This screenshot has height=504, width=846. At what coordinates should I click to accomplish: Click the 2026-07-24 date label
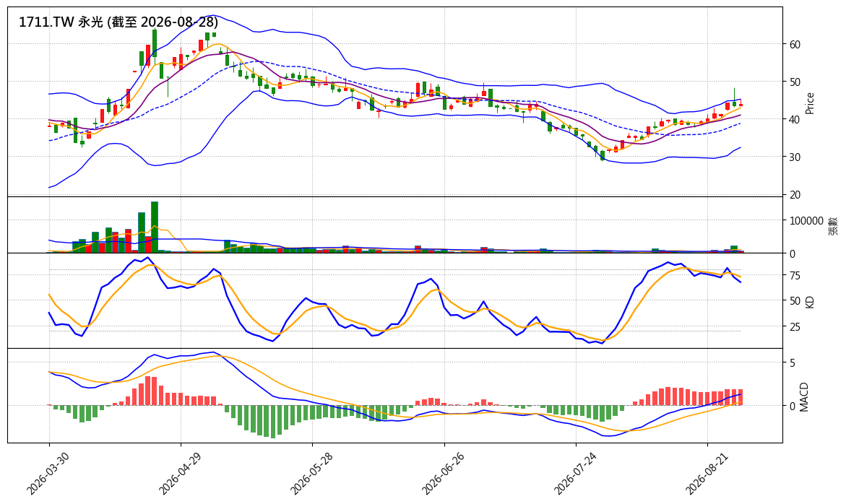(576, 473)
